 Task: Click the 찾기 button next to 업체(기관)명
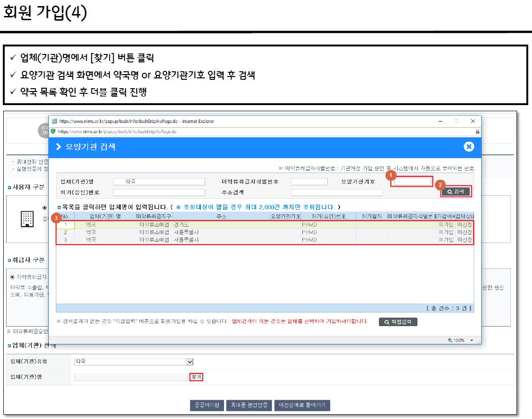pos(196,377)
